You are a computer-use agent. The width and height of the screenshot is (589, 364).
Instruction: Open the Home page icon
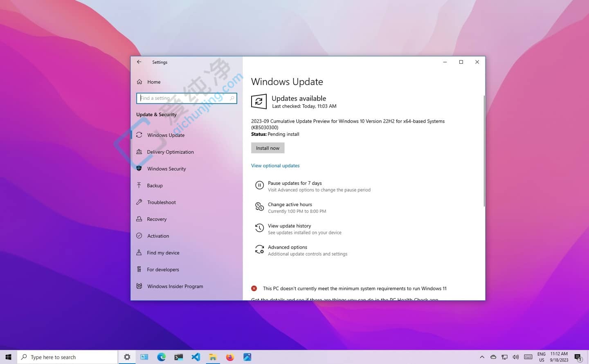139,82
